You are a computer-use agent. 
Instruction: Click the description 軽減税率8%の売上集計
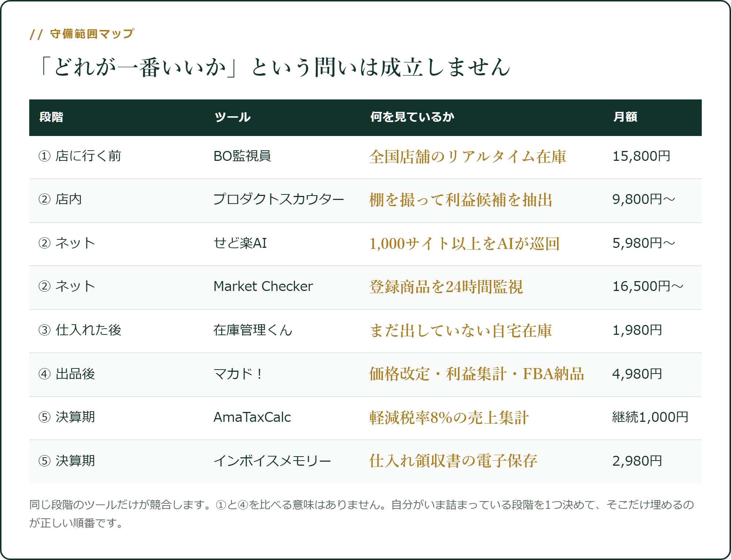449,418
